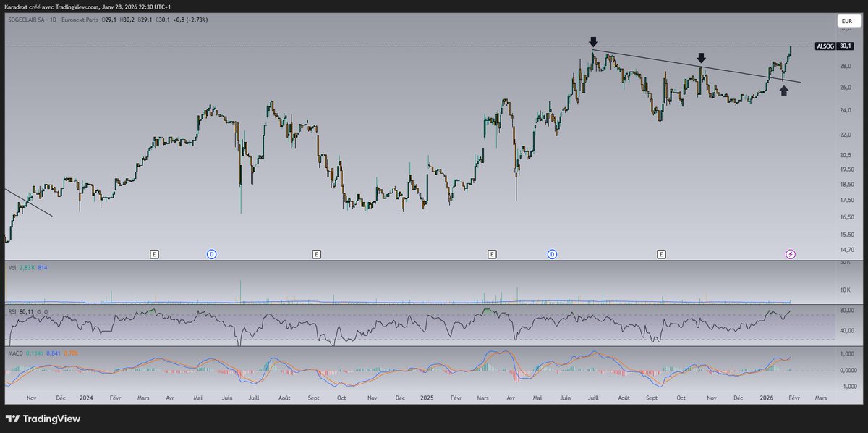Select the RSI indicator label
Screen dimensions: 868x433
tap(12, 311)
